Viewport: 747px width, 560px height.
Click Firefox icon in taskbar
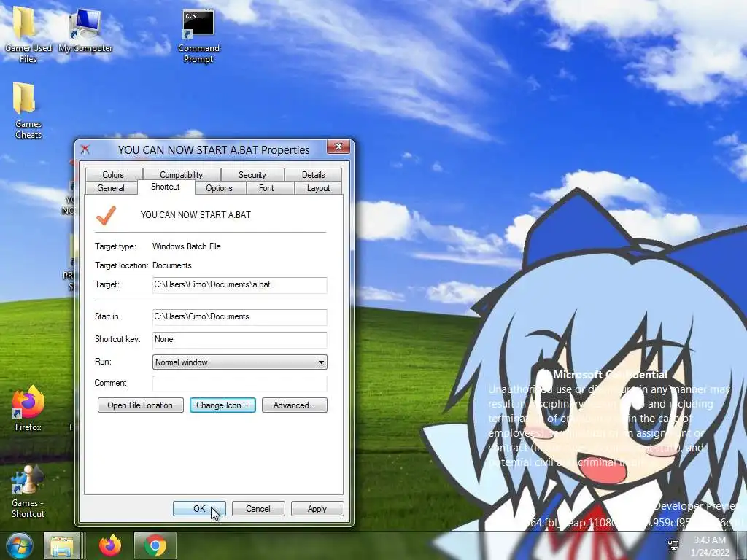pyautogui.click(x=110, y=545)
